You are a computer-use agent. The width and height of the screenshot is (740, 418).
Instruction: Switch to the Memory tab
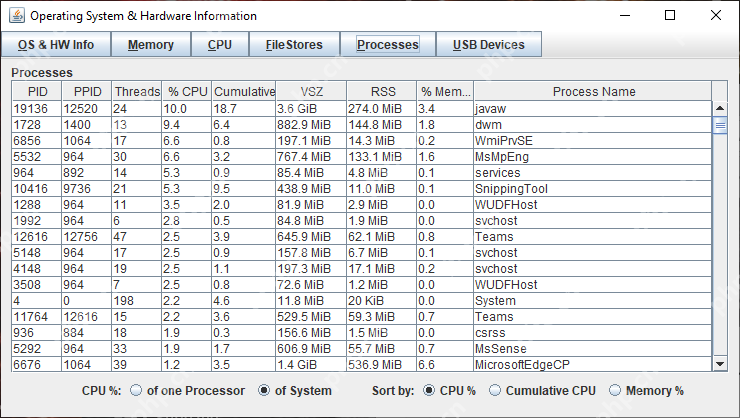151,45
